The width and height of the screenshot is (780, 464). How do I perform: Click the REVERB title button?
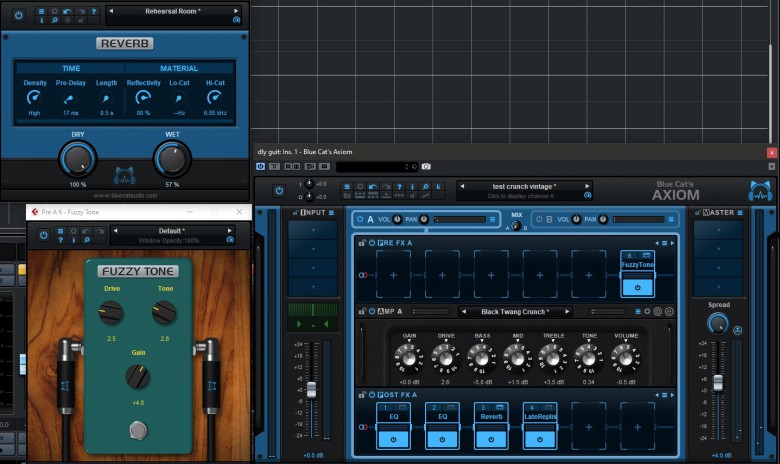124,43
